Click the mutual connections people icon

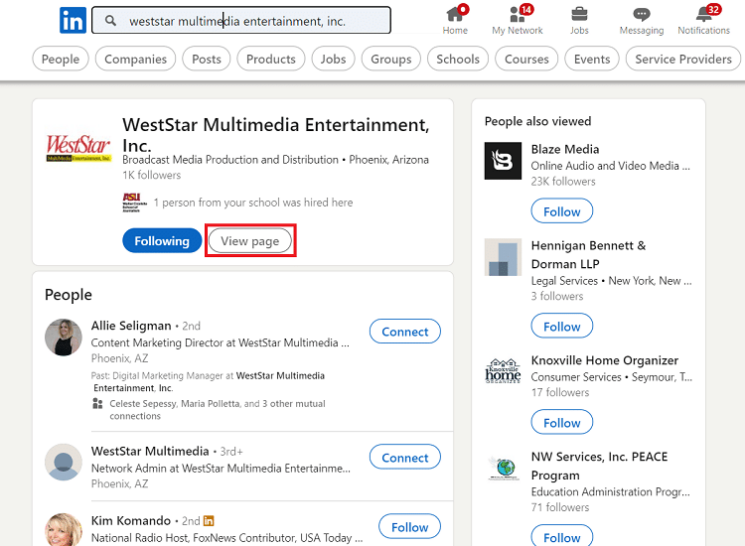tap(97, 403)
